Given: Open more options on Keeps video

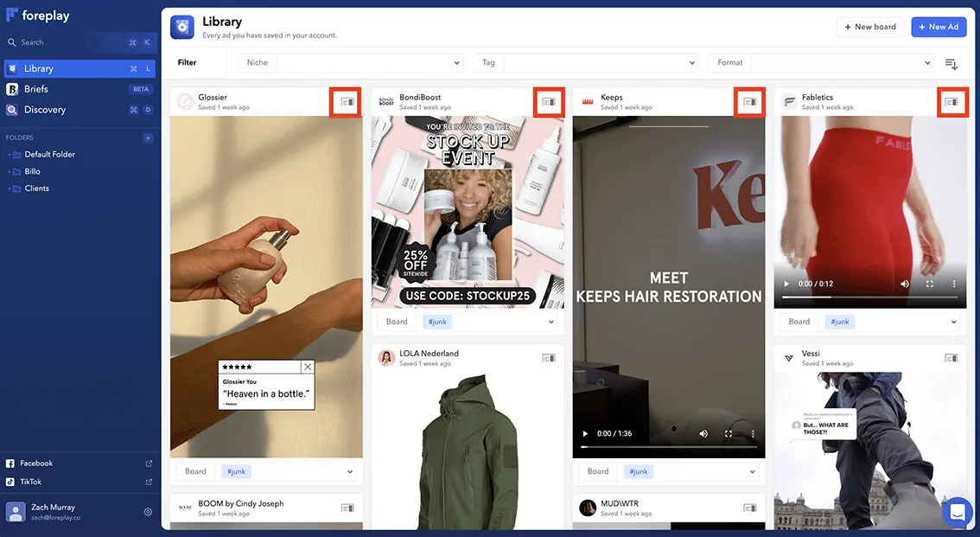Looking at the screenshot, I should pos(753,434).
